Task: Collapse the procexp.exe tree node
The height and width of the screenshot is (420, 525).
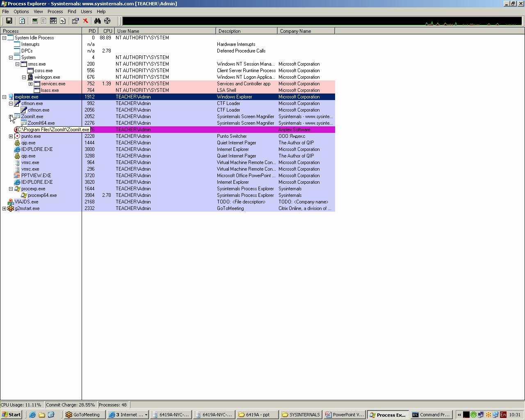Action: tap(11, 189)
